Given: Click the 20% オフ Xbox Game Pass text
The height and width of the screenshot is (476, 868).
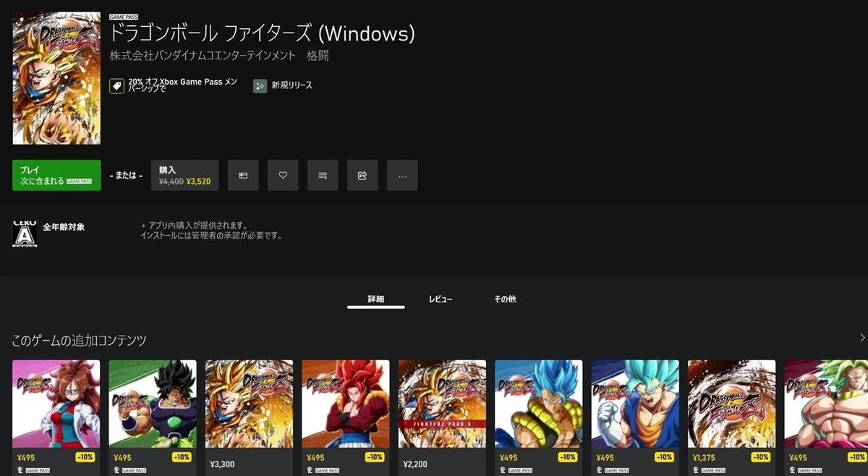Looking at the screenshot, I should [x=182, y=86].
